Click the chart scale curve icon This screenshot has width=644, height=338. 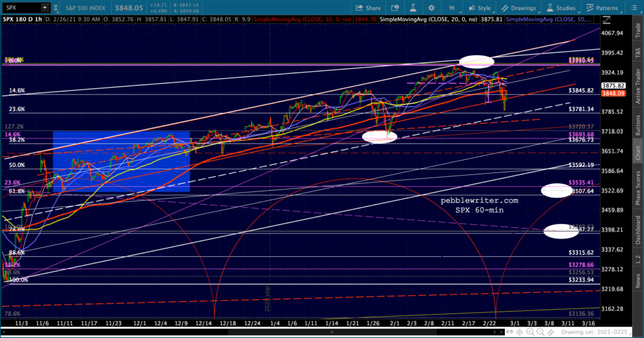pyautogui.click(x=607, y=20)
